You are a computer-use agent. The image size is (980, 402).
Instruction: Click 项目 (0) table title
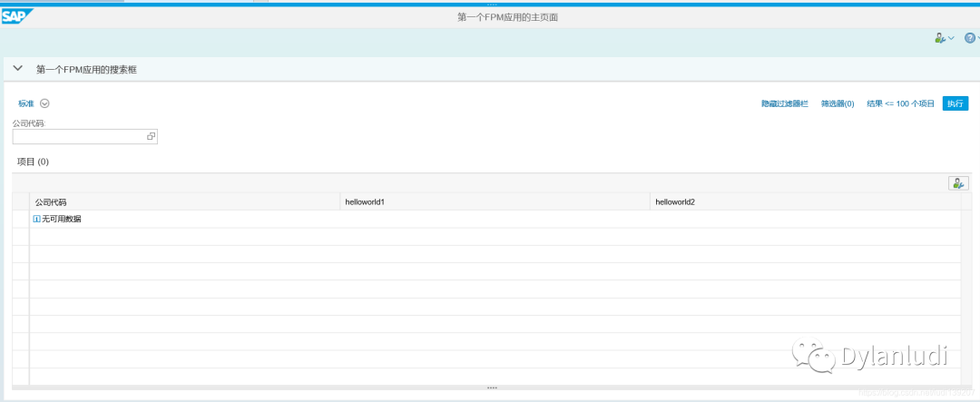click(x=33, y=162)
